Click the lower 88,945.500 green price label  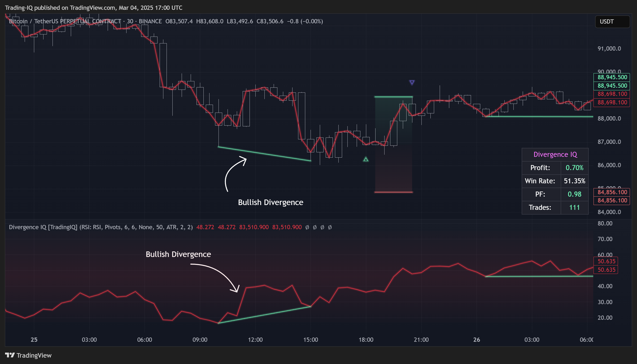click(x=612, y=86)
